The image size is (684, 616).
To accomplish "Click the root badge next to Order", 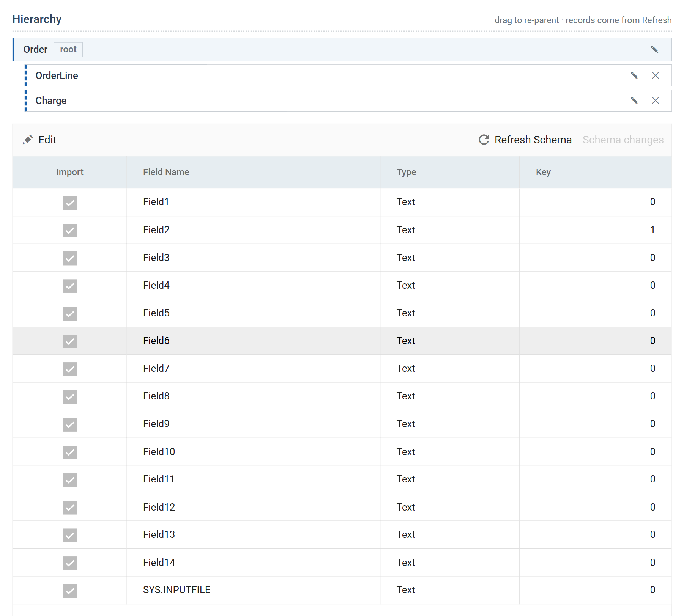I will coord(68,50).
